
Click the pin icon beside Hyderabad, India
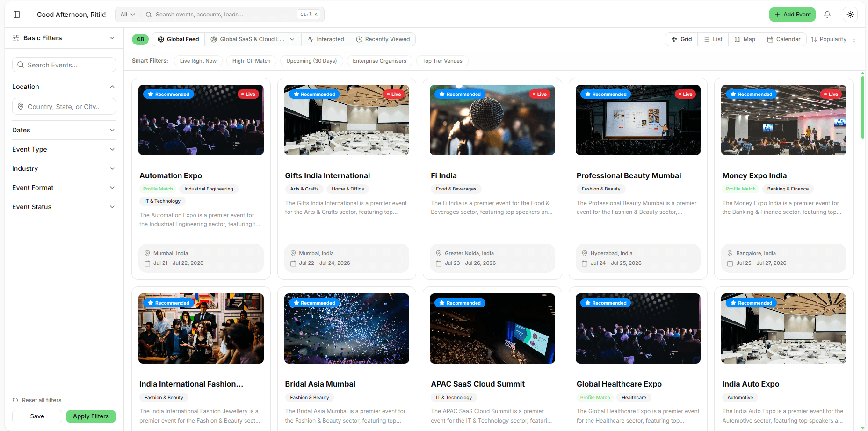(585, 253)
